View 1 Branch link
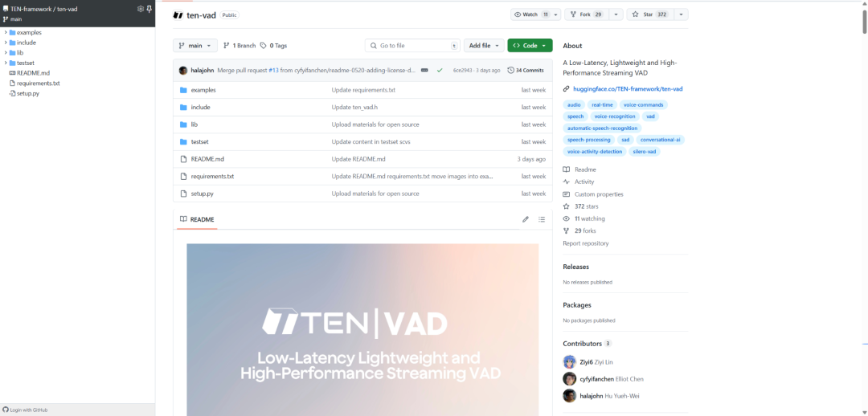 [240, 45]
